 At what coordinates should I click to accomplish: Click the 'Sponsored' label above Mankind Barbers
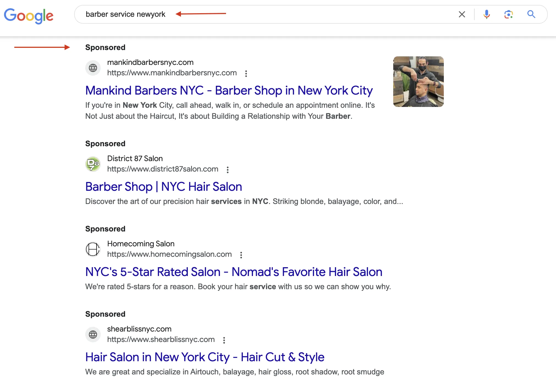pos(105,47)
